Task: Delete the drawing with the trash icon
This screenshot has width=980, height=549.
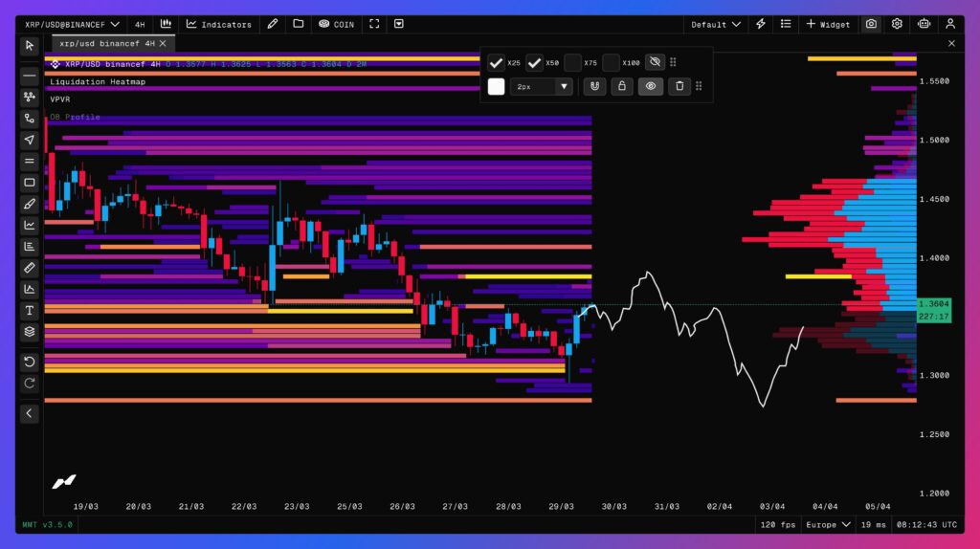Action: [679, 86]
